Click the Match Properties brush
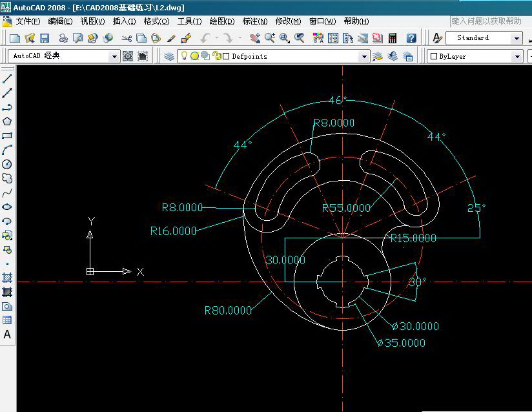Screen dimensions: 532x412 pos(171,38)
